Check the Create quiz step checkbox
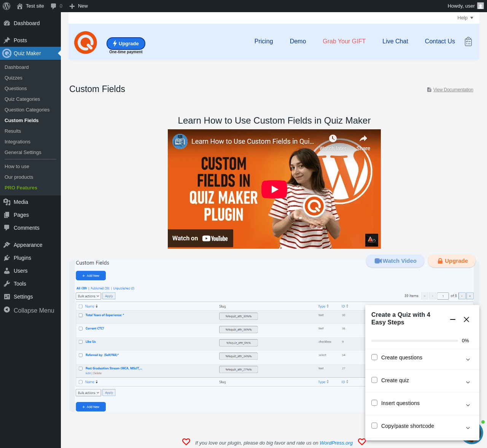 pos(374,380)
